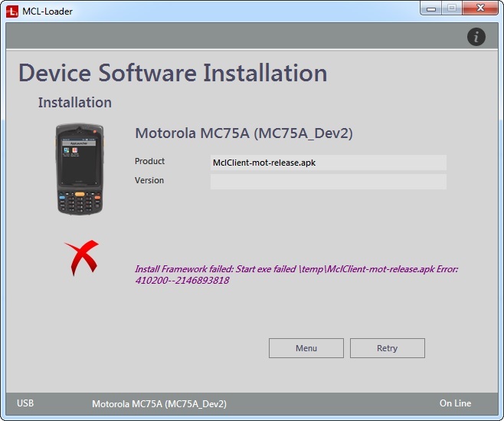This screenshot has height=421, width=504.
Task: Click the Retry button
Action: point(388,348)
